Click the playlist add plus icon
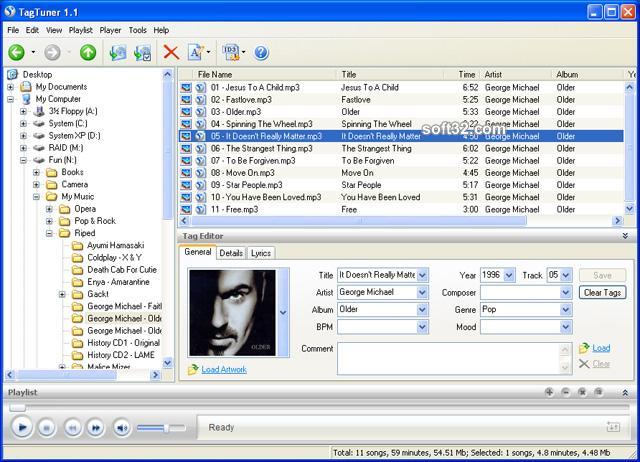 point(549,392)
